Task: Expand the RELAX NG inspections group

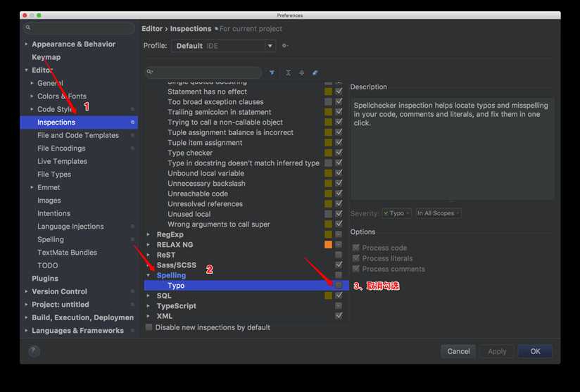Action: pos(149,244)
